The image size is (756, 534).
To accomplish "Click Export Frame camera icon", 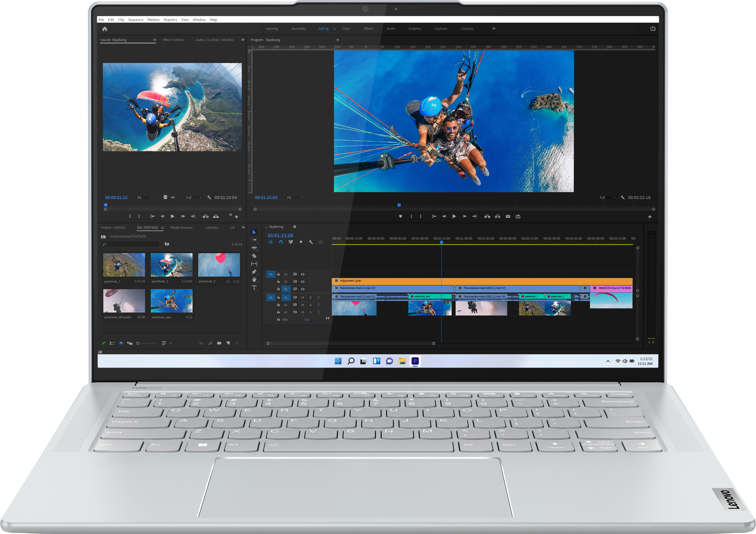I will pos(508,216).
